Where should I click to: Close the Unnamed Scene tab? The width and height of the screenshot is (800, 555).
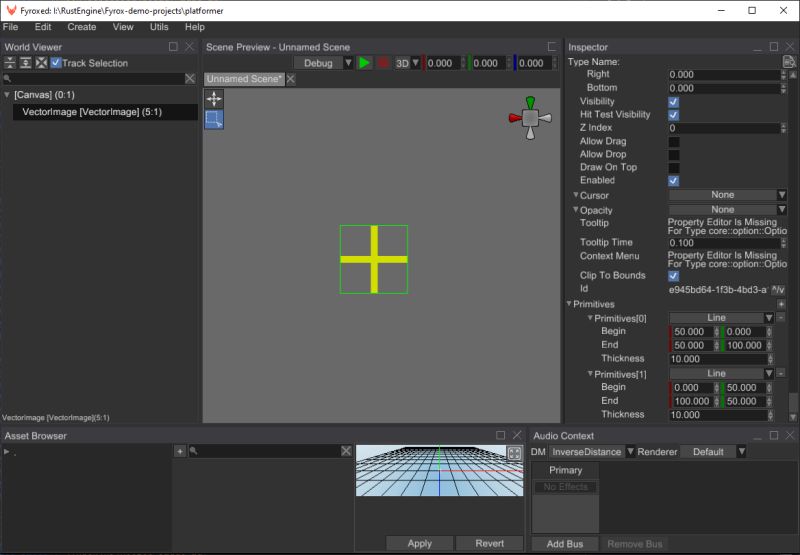(291, 79)
